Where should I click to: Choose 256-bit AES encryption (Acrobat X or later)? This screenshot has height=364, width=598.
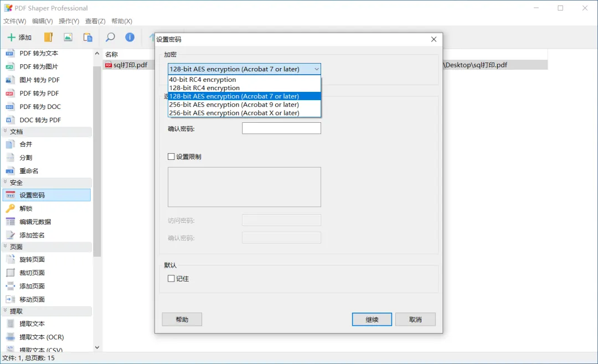[x=245, y=113]
